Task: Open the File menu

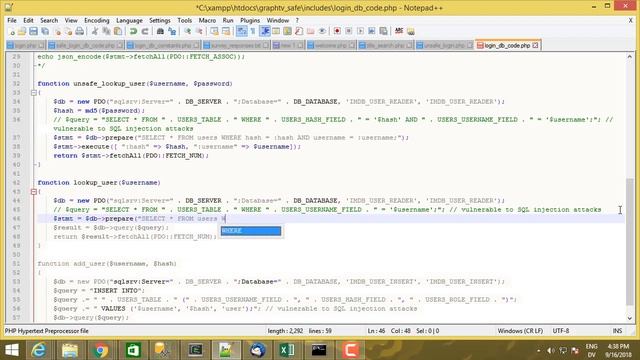Action: [12, 20]
